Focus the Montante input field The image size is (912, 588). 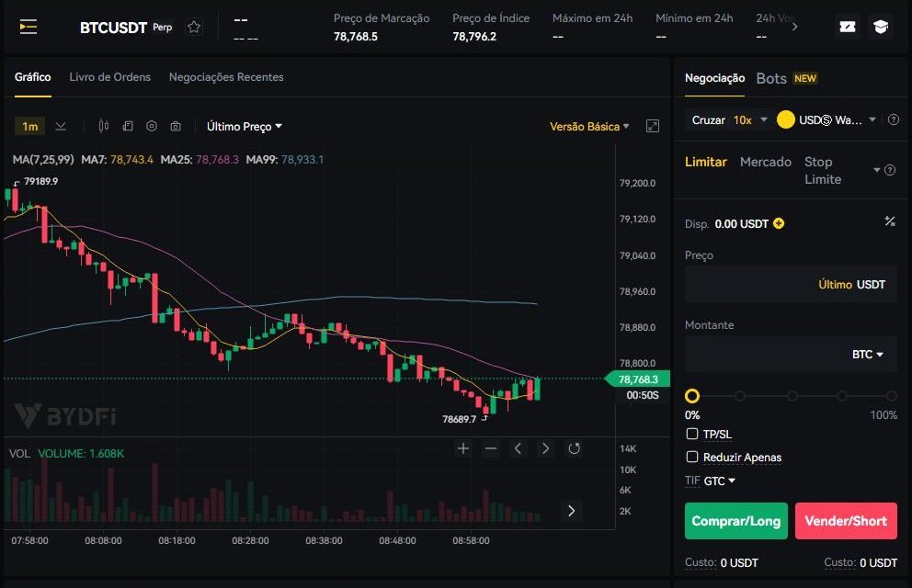pos(791,354)
